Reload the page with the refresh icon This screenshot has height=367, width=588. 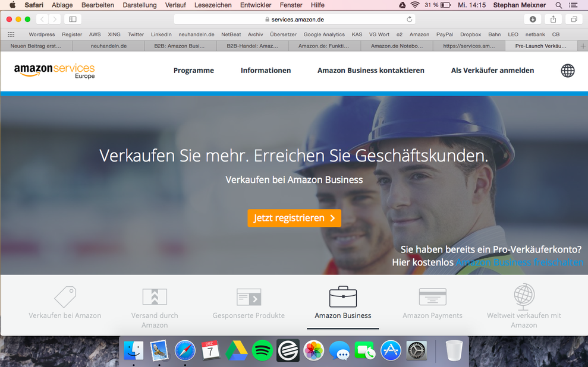pos(409,19)
